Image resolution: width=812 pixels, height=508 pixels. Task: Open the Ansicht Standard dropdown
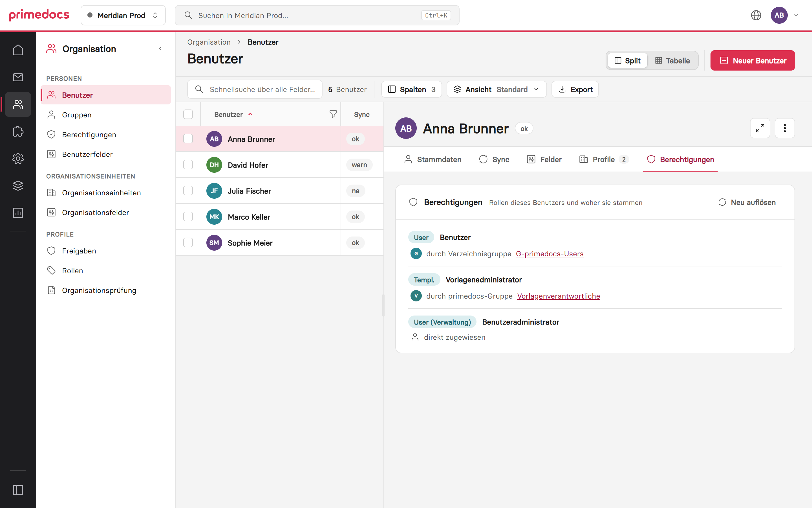(497, 89)
